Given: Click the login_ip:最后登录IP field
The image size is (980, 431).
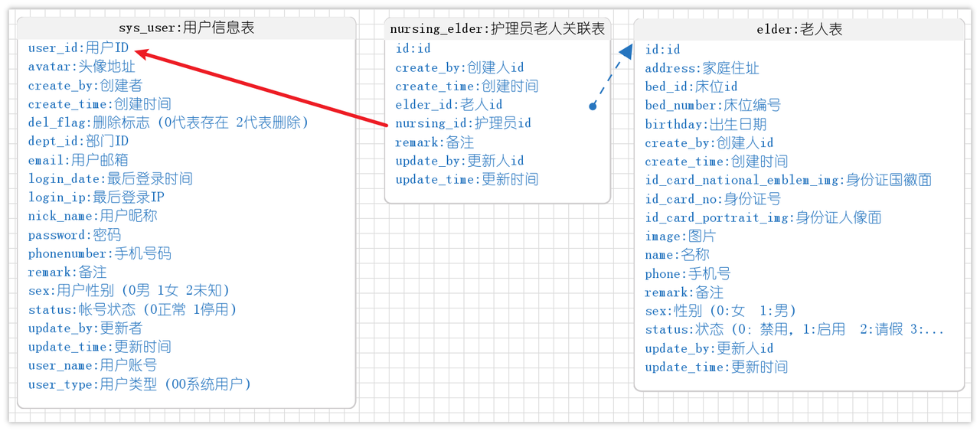Looking at the screenshot, I should tap(96, 198).
